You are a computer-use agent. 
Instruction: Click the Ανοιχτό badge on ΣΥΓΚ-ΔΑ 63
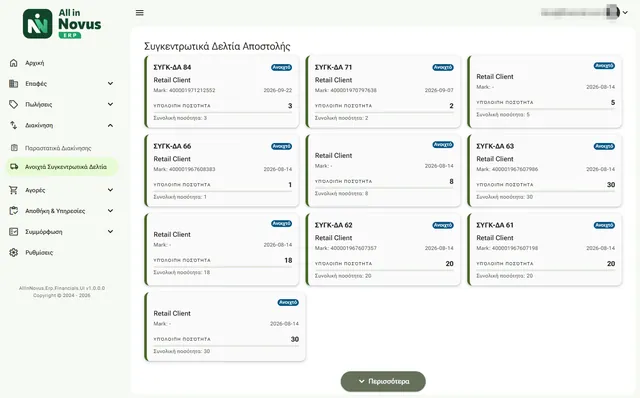604,146
